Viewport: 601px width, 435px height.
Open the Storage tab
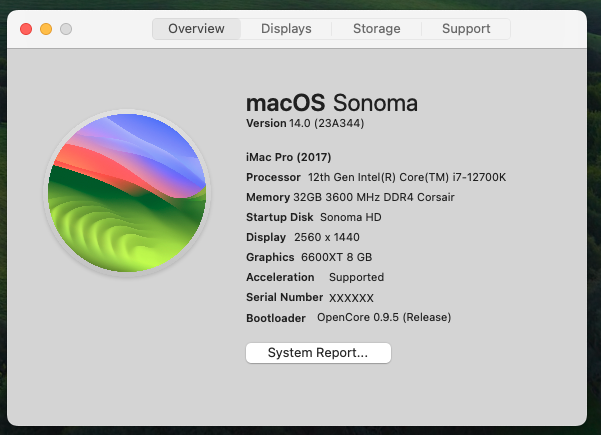(376, 29)
